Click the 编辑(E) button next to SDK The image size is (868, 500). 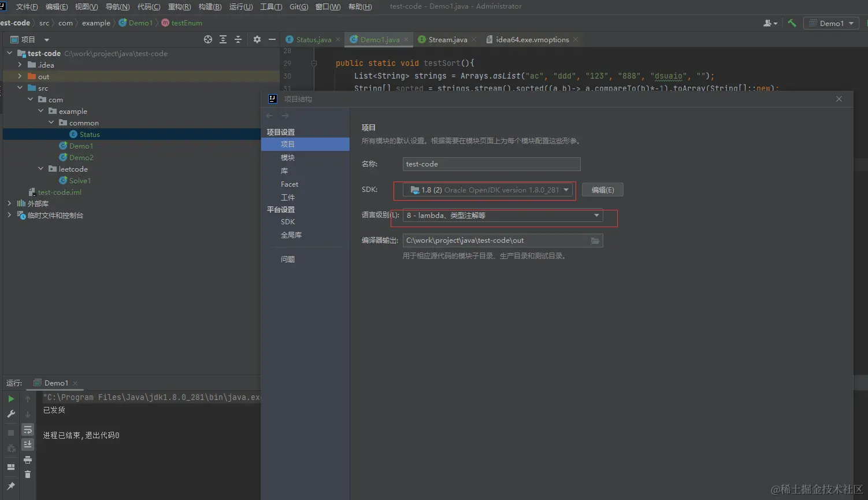(603, 190)
